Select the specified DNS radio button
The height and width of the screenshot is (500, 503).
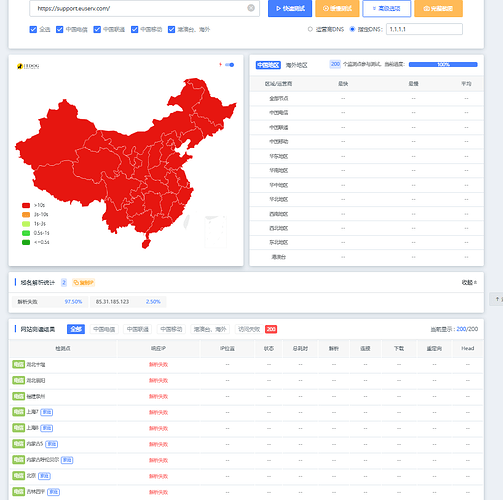pos(352,29)
